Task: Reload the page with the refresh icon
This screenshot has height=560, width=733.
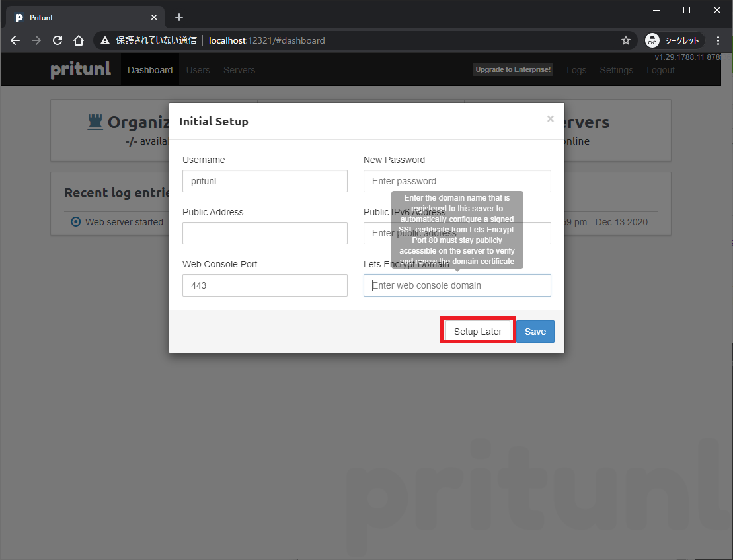Action: pyautogui.click(x=58, y=41)
